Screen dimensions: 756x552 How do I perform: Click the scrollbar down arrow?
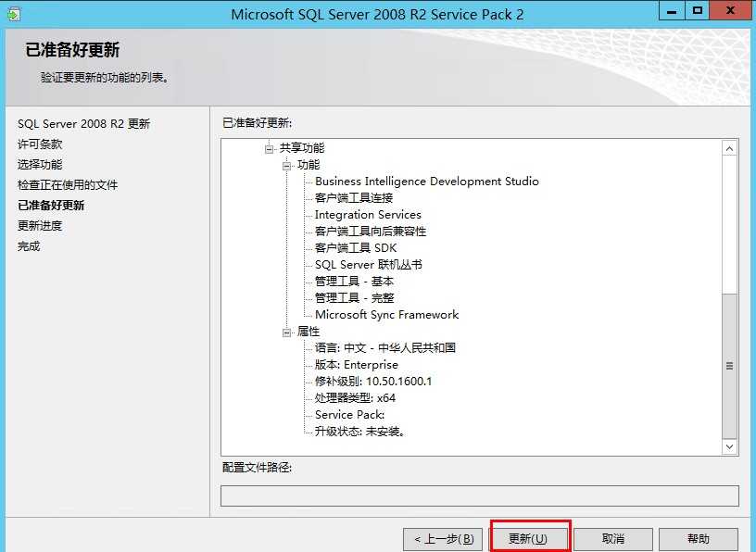729,447
